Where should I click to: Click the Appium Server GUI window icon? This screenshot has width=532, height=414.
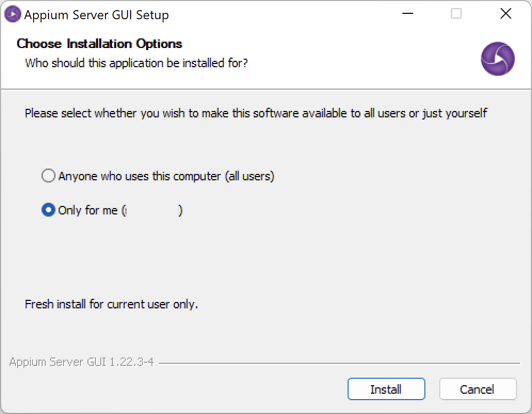(12, 13)
